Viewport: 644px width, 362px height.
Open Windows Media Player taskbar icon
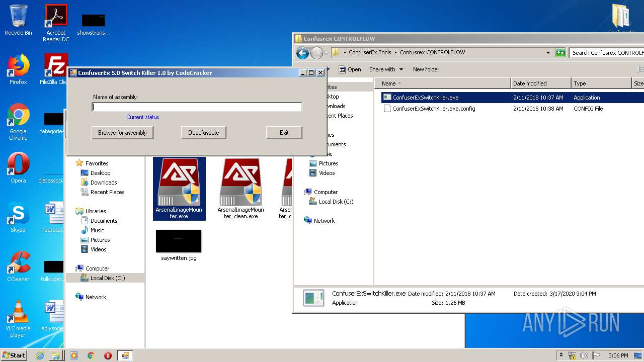(x=74, y=355)
